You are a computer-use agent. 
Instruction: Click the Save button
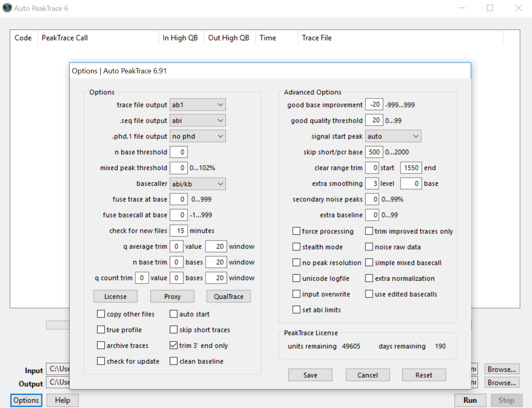point(310,375)
